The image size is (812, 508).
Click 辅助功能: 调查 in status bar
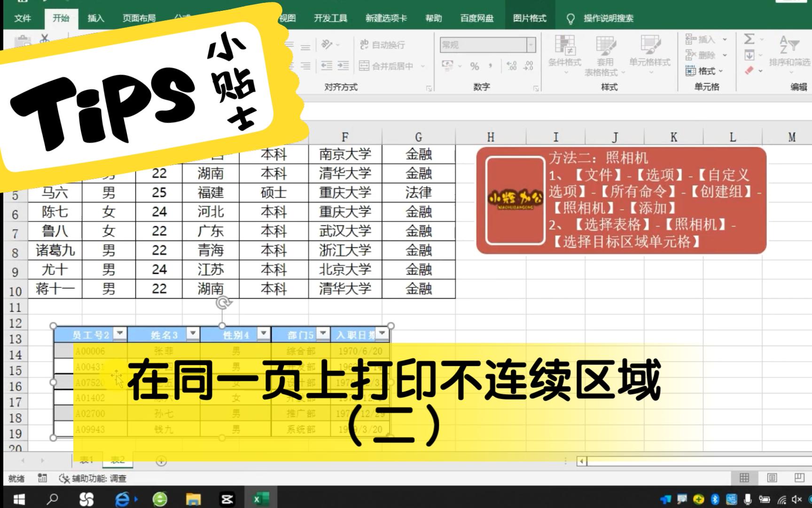click(93, 478)
